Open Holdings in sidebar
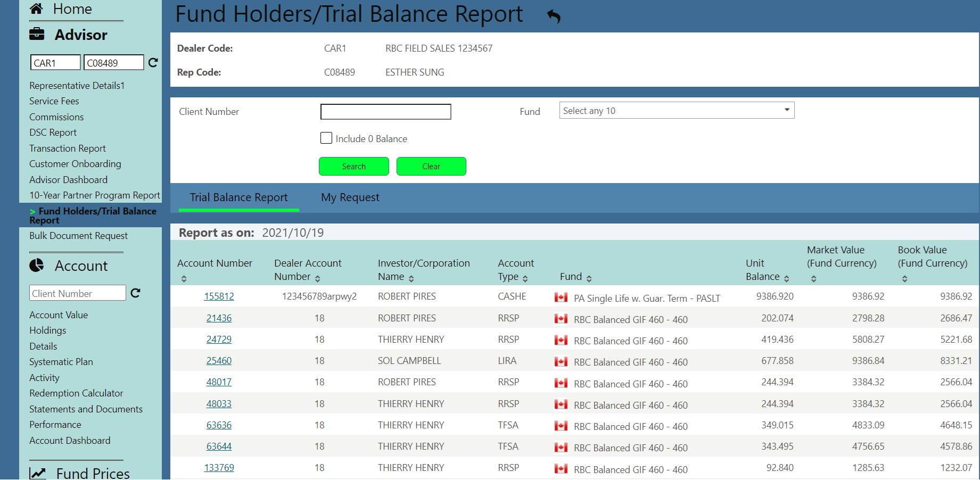Image resolution: width=980 pixels, height=480 pixels. (48, 330)
